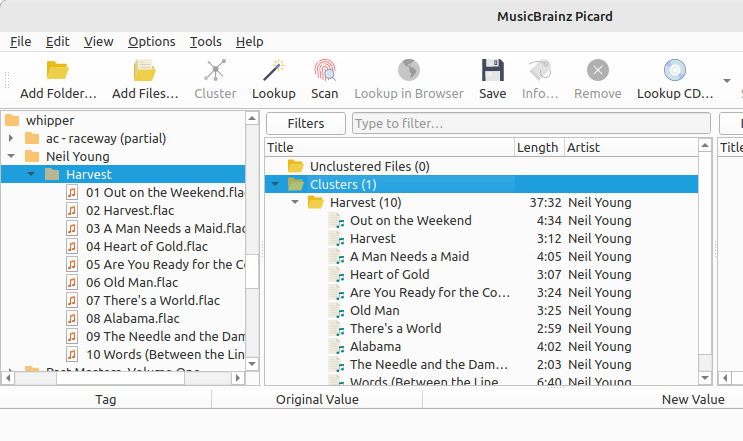
Task: Sort by the Artist column header
Action: (x=631, y=147)
